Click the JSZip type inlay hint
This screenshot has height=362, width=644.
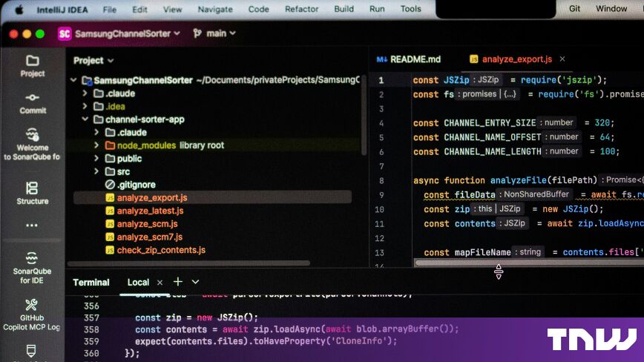pyautogui.click(x=486, y=79)
